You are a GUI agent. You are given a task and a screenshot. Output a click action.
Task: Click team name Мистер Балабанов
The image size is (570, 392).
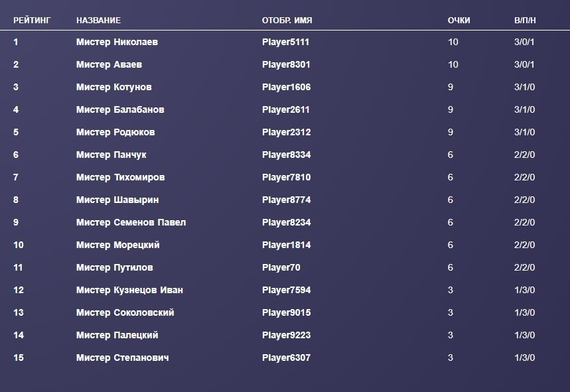pyautogui.click(x=120, y=109)
